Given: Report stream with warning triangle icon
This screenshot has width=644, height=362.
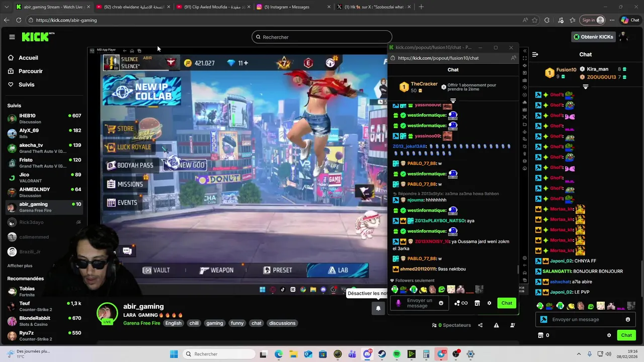Looking at the screenshot, I should pos(496,325).
